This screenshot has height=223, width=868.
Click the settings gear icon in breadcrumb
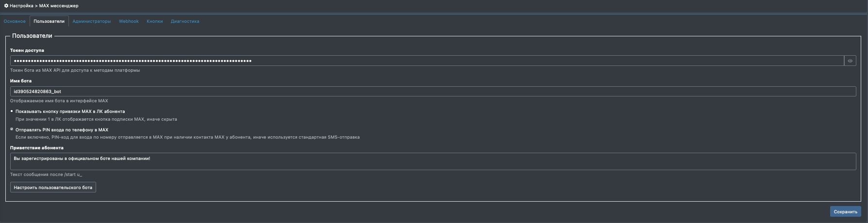point(6,6)
